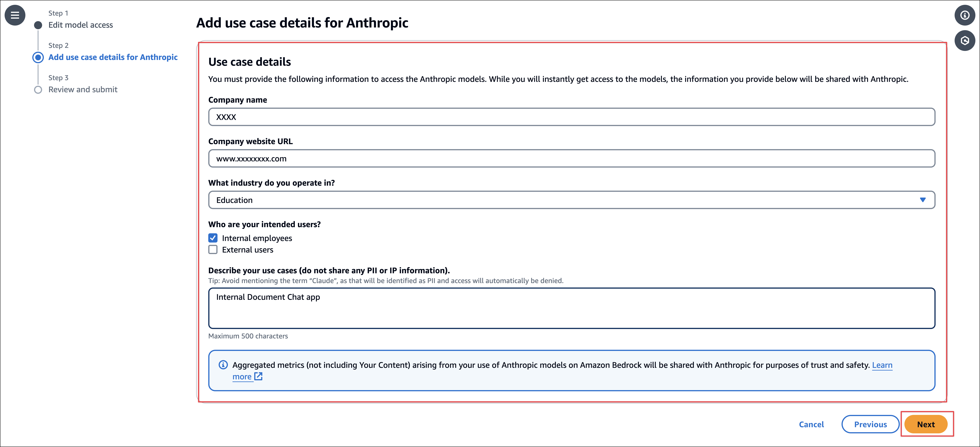Click the external link icon beside Learn more

click(x=258, y=376)
